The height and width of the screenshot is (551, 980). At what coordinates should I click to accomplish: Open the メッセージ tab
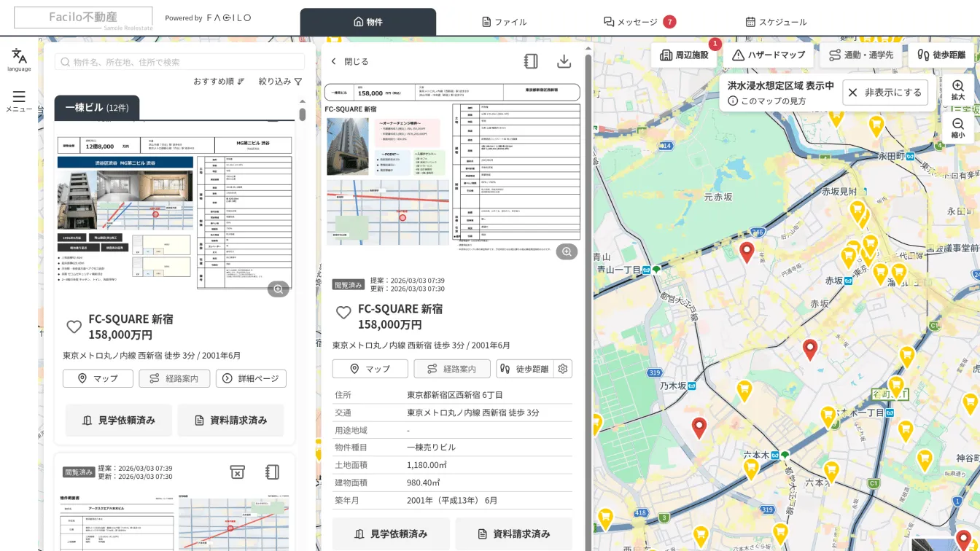coord(639,22)
